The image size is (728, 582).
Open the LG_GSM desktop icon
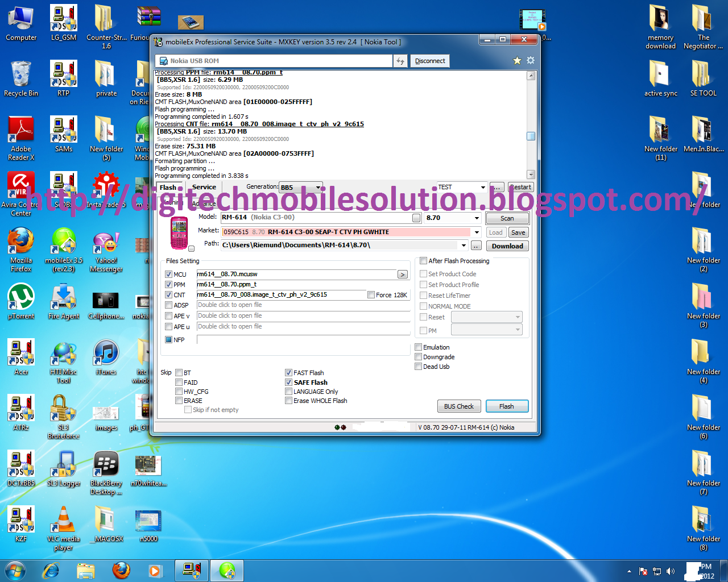pos(64,23)
